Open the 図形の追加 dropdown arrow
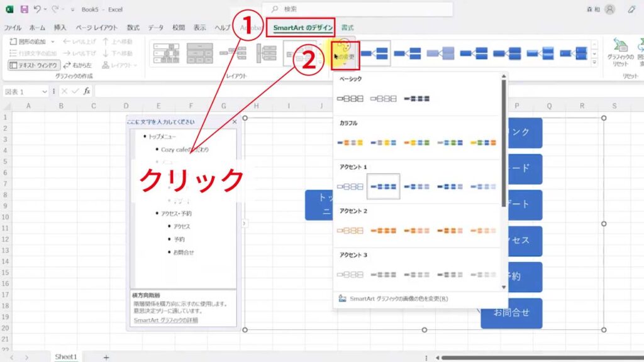The image size is (644, 362). (53, 41)
